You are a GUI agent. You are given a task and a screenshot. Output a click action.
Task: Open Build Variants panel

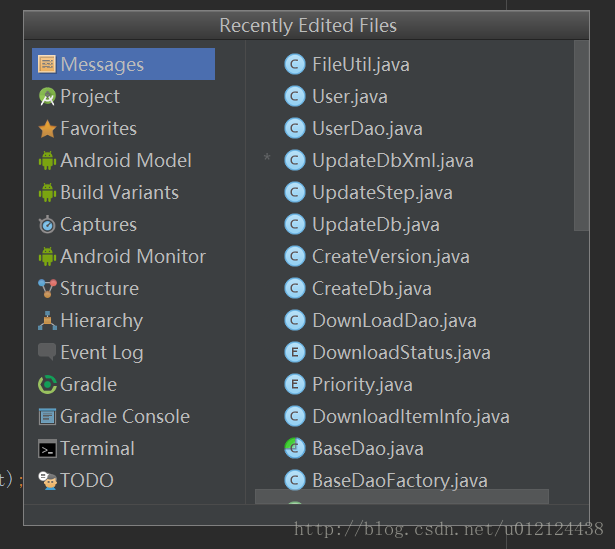pos(120,193)
